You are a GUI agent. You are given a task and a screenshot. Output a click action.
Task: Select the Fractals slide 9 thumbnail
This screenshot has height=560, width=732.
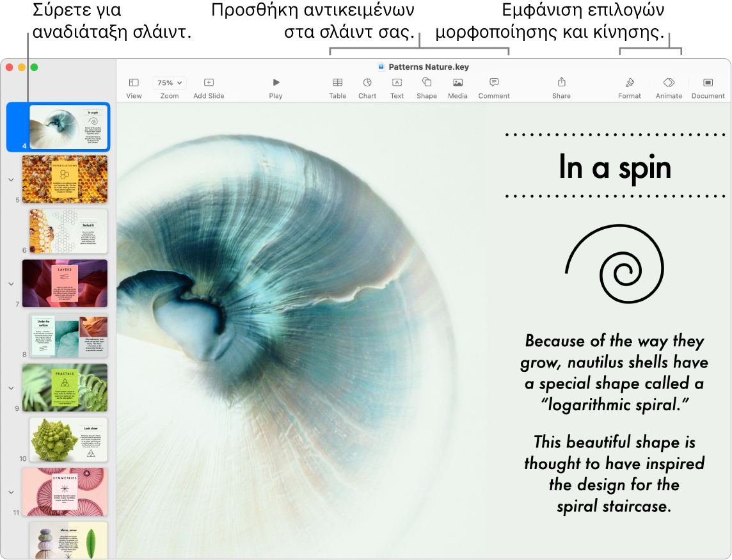65,388
